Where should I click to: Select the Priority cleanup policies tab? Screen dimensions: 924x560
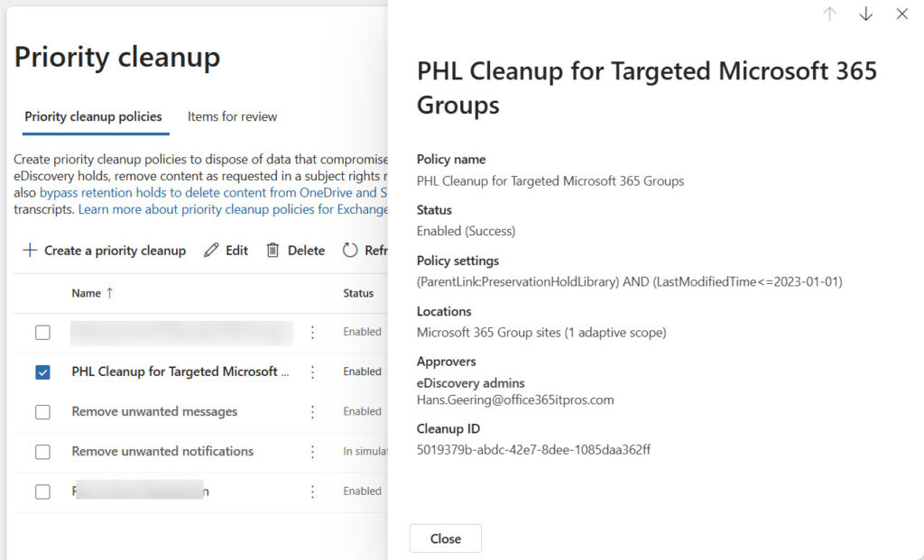click(94, 116)
